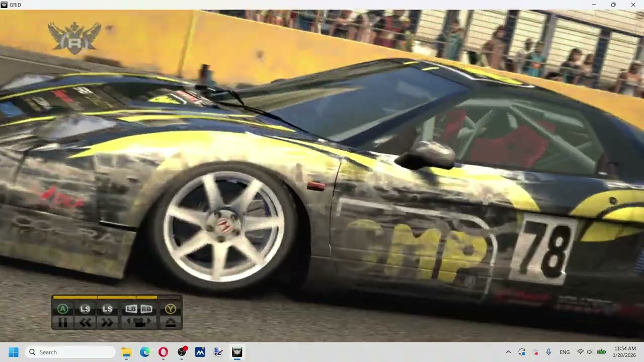The image size is (644, 362).
Task: Click the camera switch icon in replay bar
Action: coord(138,323)
